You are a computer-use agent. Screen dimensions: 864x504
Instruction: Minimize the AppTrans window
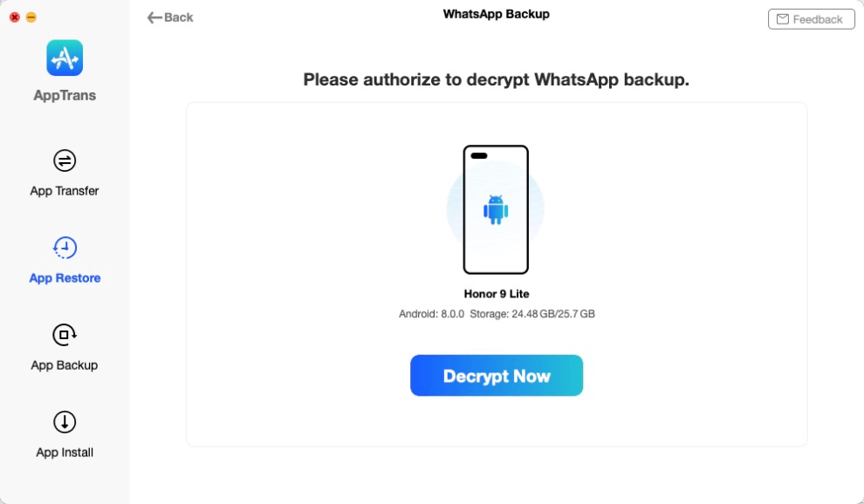click(x=31, y=17)
